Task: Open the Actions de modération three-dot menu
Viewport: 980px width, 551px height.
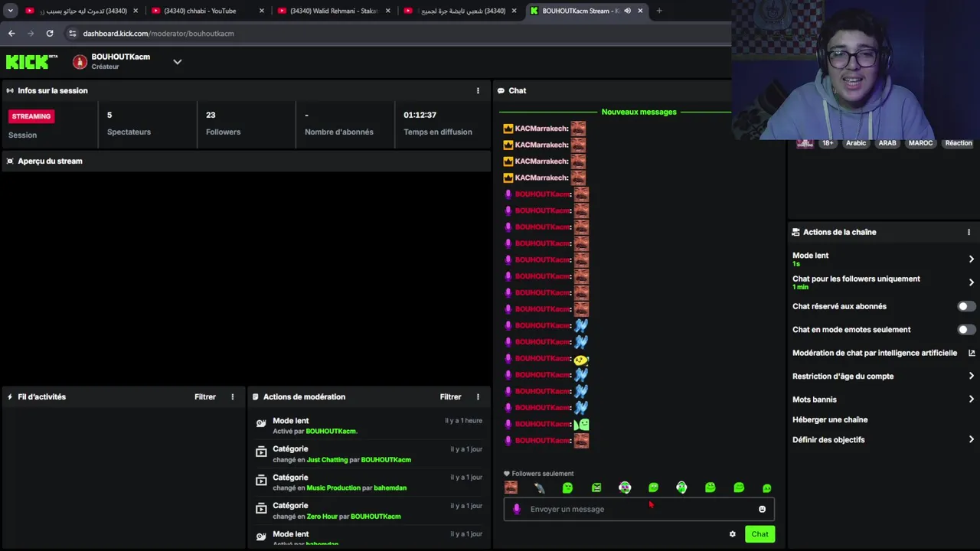Action: pos(478,396)
